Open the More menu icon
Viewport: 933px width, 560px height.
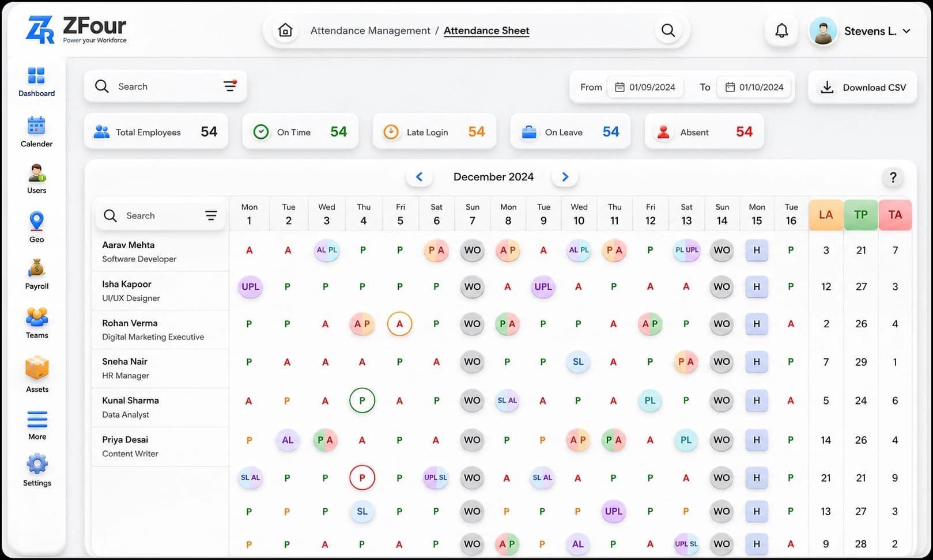click(37, 419)
